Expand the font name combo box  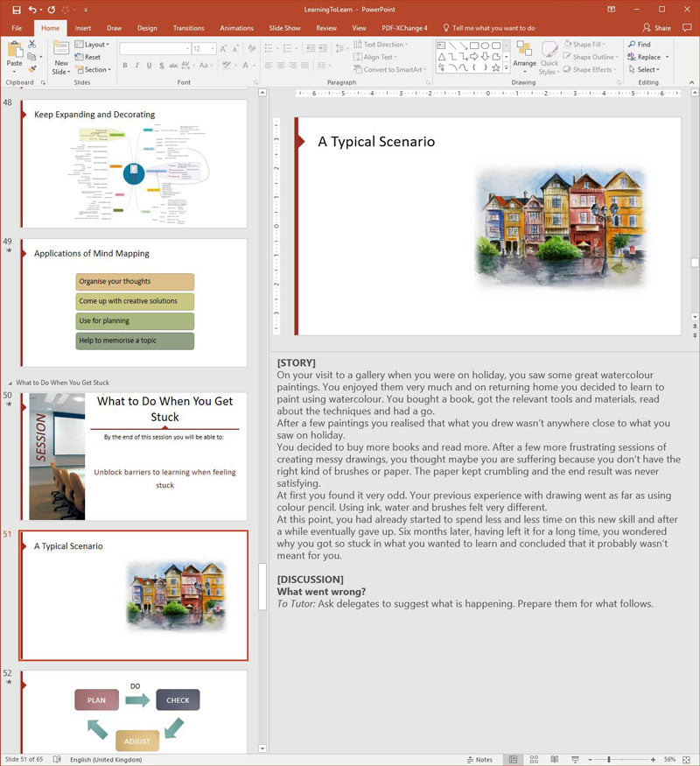pyautogui.click(x=187, y=49)
